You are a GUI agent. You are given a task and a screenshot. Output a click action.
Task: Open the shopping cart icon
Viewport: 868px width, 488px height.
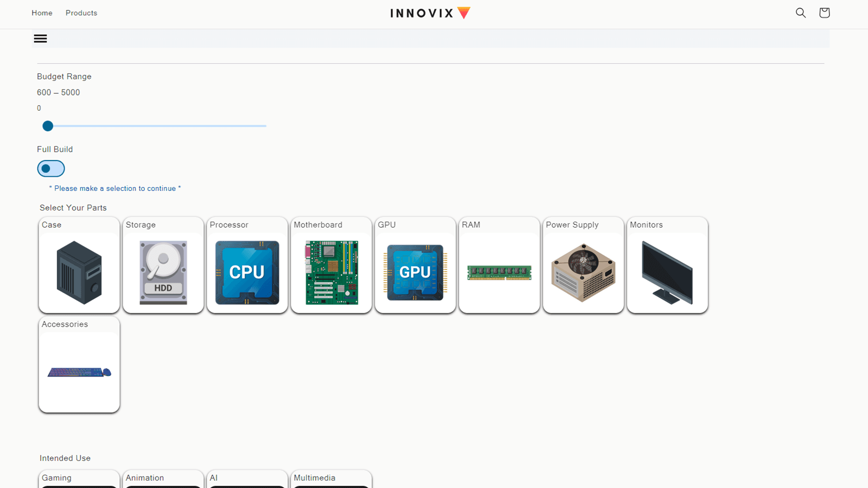click(x=824, y=12)
